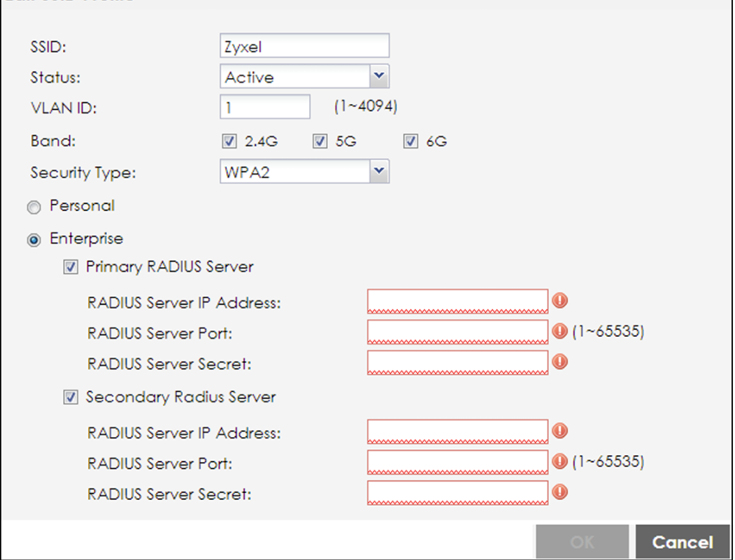This screenshot has width=735, height=560.
Task: Disable the 6G band checkbox
Action: [410, 142]
